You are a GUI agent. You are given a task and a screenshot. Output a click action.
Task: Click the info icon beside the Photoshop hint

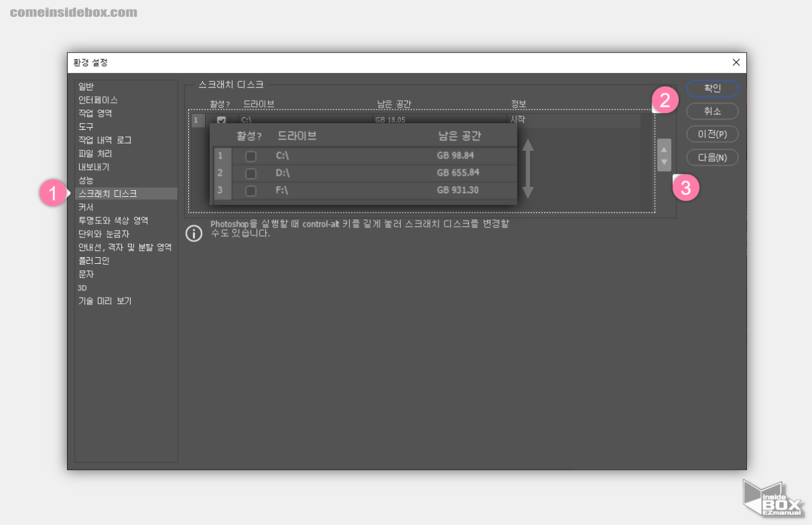(194, 233)
